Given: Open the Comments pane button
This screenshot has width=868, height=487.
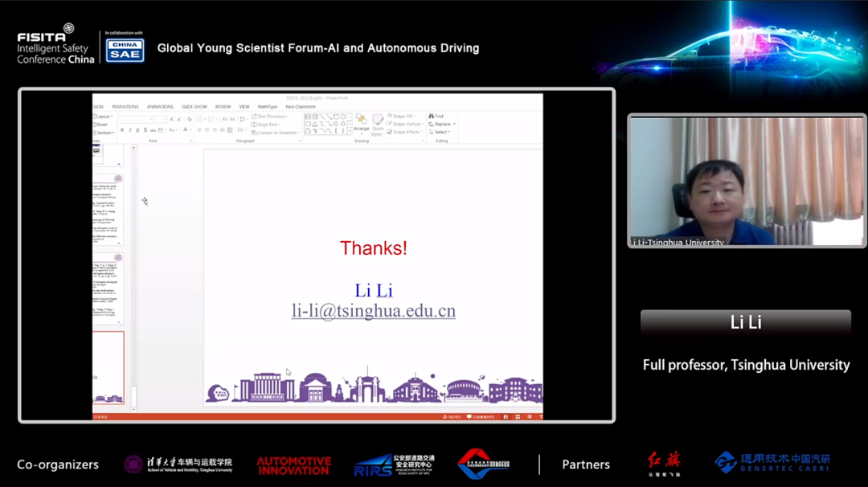Looking at the screenshot, I should (x=481, y=417).
